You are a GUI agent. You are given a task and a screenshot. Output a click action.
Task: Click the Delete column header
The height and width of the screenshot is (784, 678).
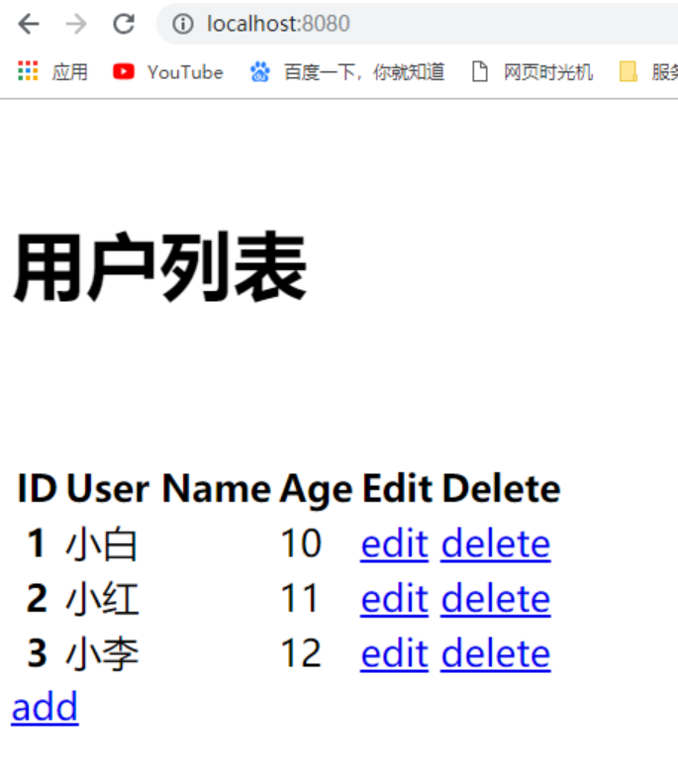[501, 488]
